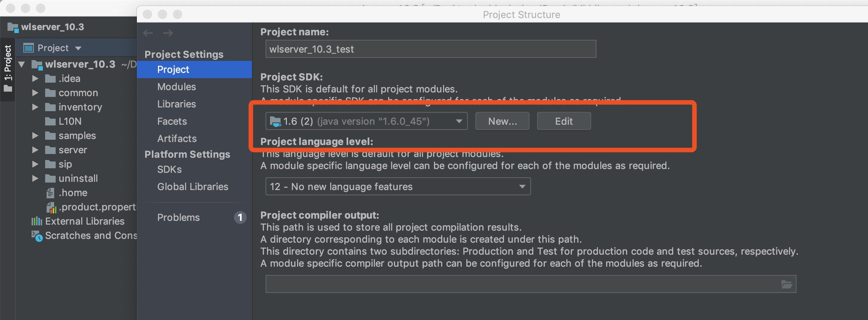
Task: Click the Project name text field
Action: coord(431,49)
